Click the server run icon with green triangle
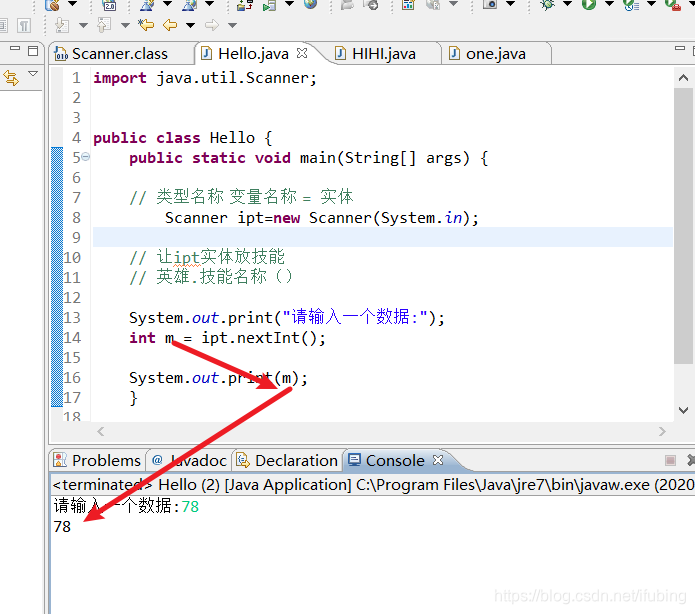Viewport: 695px width, 614px height. tap(269, 4)
